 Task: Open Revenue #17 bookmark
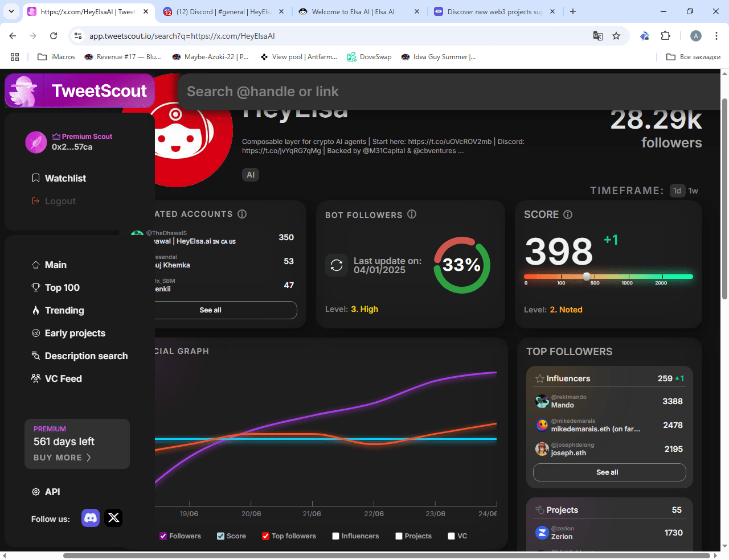click(x=123, y=57)
